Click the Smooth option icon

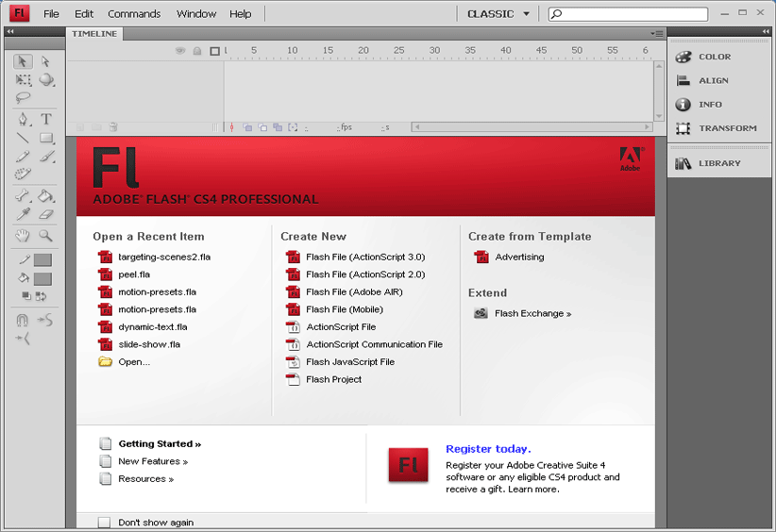[45, 321]
